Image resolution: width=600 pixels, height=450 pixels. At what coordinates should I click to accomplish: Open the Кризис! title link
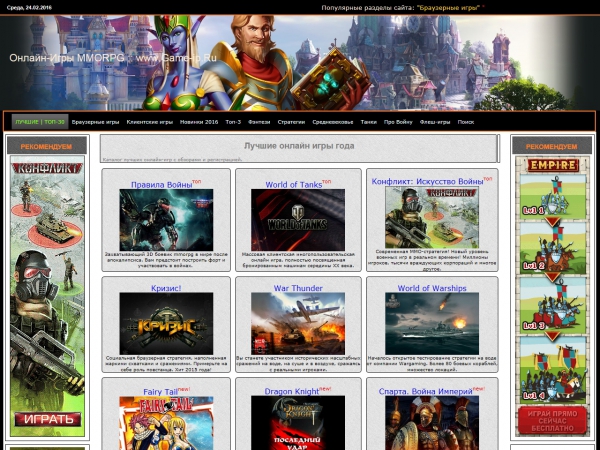pyautogui.click(x=166, y=288)
